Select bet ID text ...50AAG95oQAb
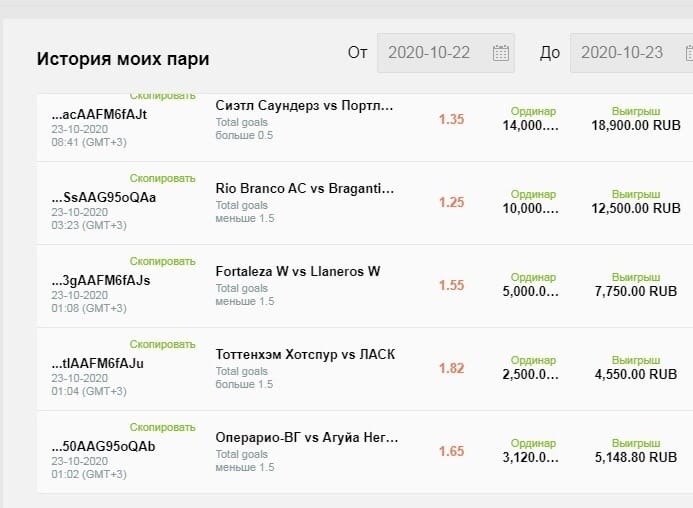The height and width of the screenshot is (508, 693). 103,447
